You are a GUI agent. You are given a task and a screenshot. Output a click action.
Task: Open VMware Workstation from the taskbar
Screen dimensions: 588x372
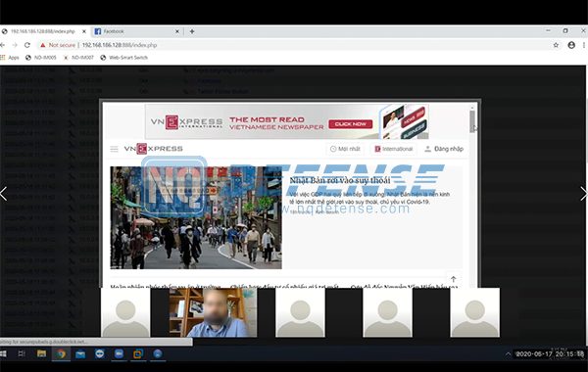click(x=138, y=353)
